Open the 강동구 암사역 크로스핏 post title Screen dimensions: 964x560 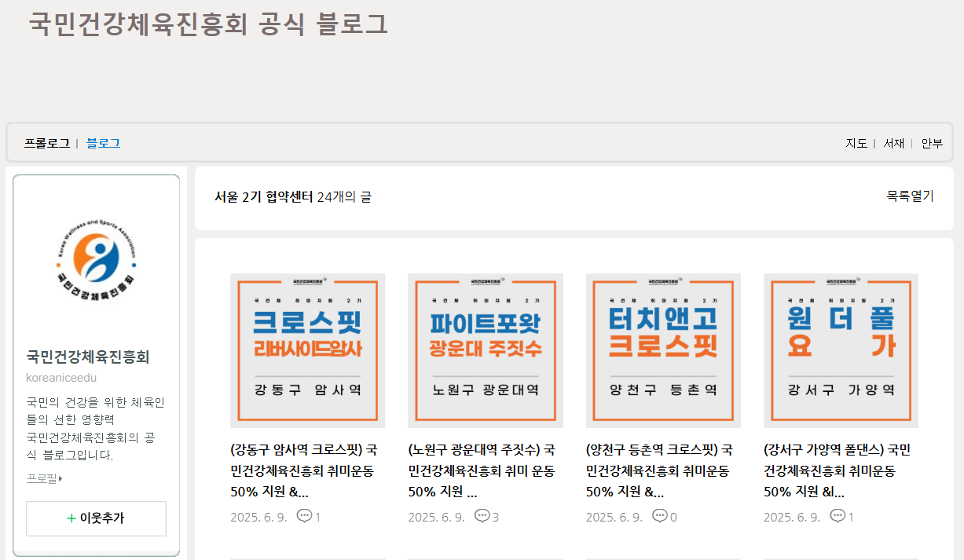(x=304, y=471)
